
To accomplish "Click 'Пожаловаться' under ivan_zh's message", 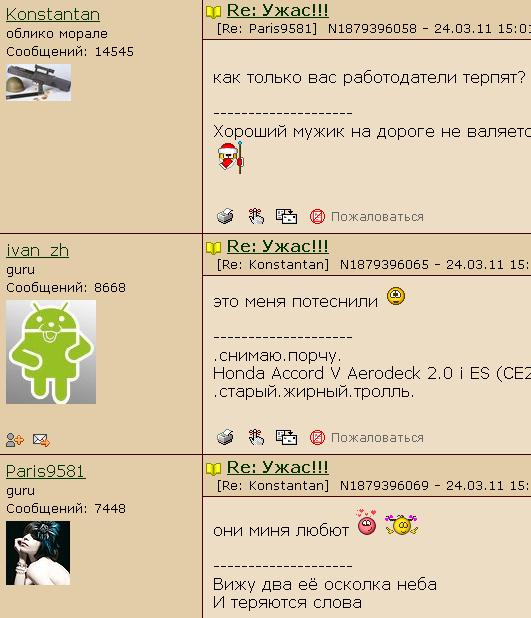I will [x=377, y=438].
